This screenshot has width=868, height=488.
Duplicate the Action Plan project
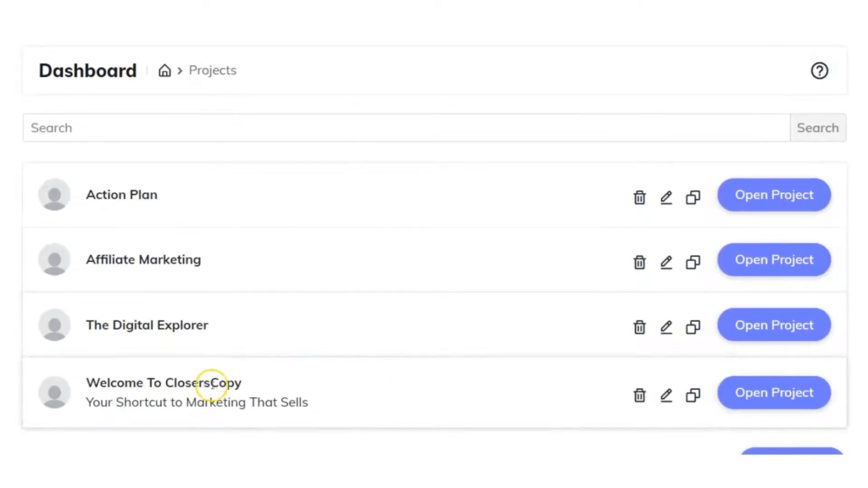pos(693,197)
